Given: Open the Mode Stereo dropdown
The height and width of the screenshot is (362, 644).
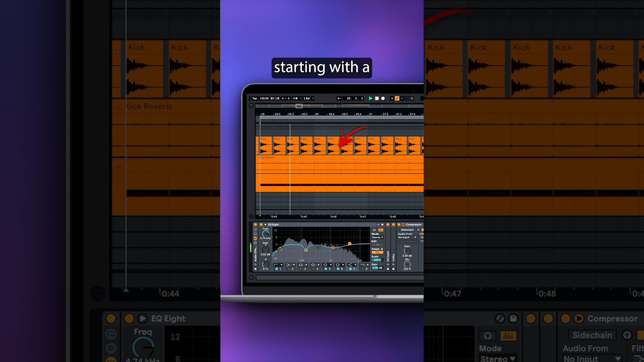Looking at the screenshot, I should click(x=377, y=237).
